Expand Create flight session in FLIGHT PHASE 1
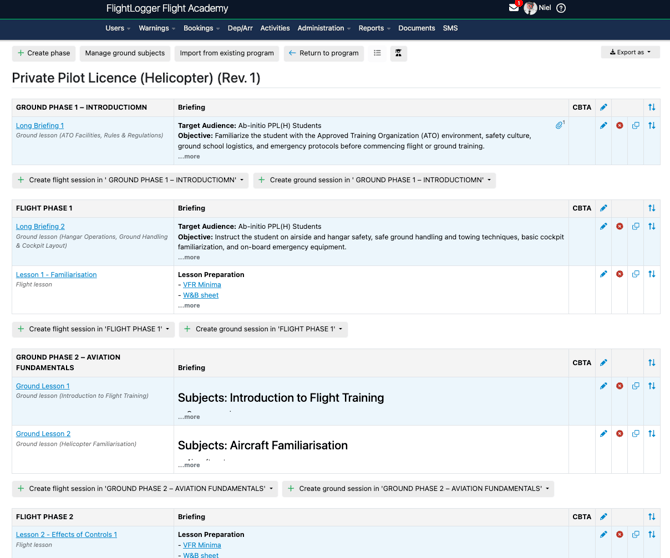 click(x=93, y=329)
